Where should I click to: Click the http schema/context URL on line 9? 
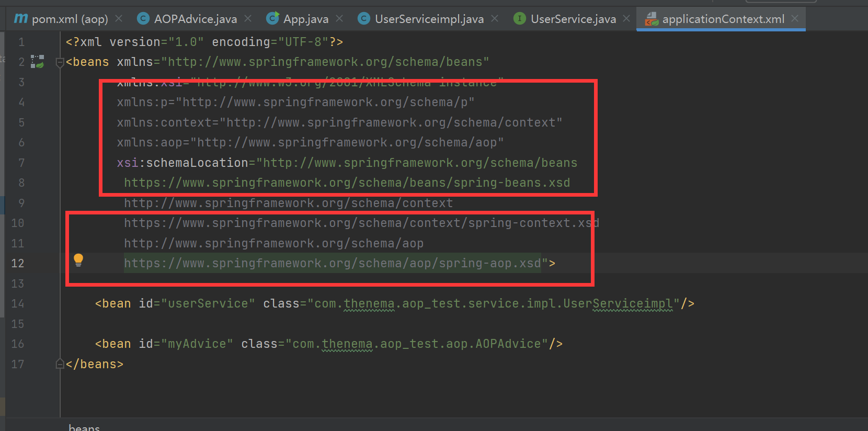pyautogui.click(x=289, y=203)
